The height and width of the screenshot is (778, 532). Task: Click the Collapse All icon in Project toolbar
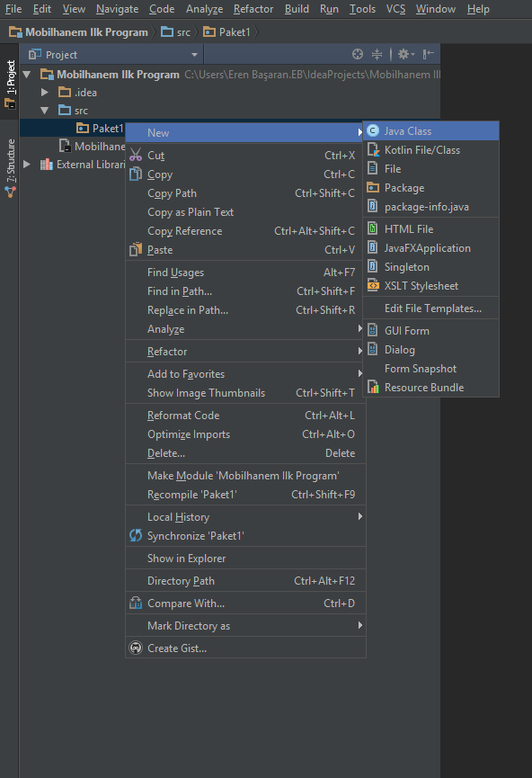point(377,54)
